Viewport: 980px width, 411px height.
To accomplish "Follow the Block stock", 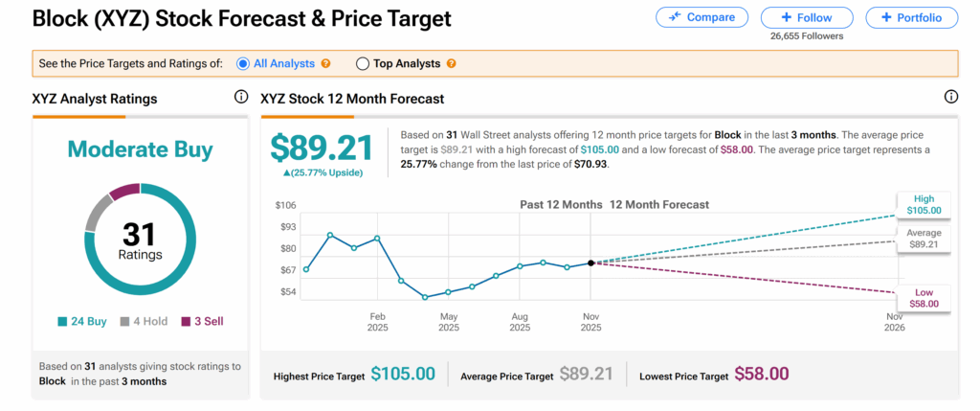I will (806, 17).
